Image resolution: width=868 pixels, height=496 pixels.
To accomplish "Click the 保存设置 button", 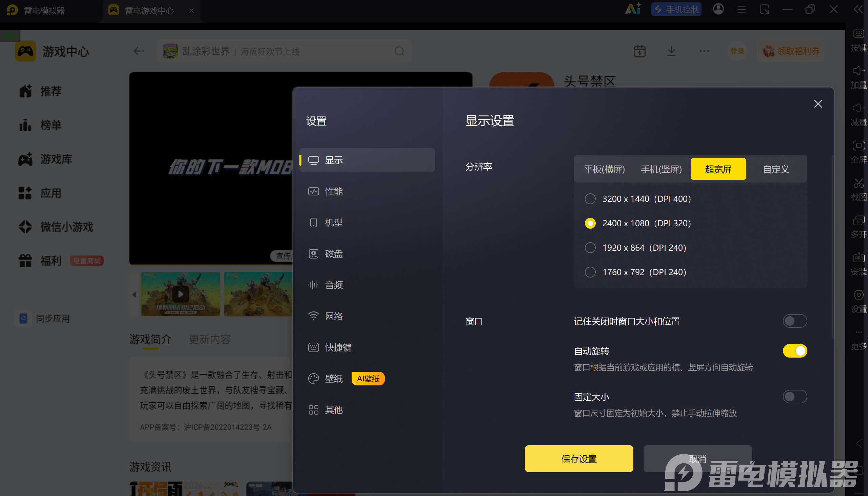I will pyautogui.click(x=579, y=459).
